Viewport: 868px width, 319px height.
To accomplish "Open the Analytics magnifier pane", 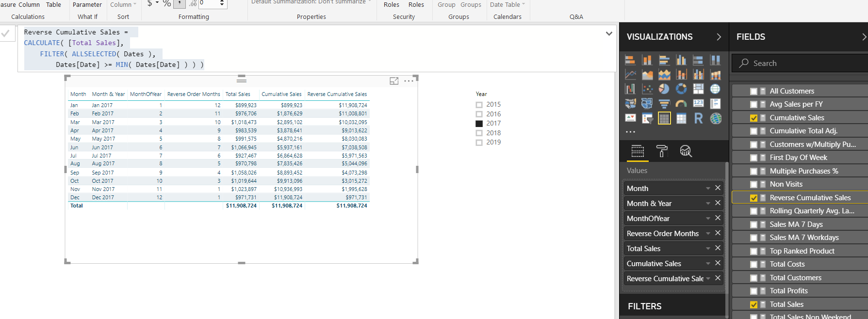I will coord(686,151).
